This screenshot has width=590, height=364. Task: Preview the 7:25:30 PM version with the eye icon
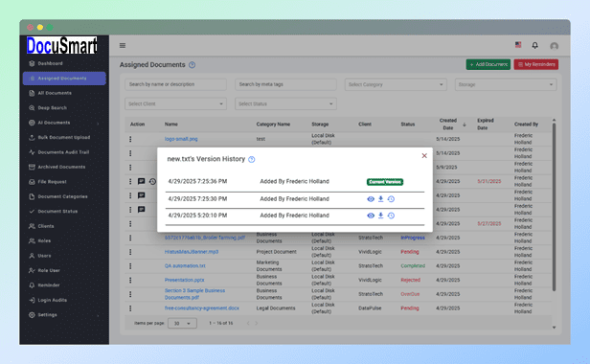click(x=371, y=199)
